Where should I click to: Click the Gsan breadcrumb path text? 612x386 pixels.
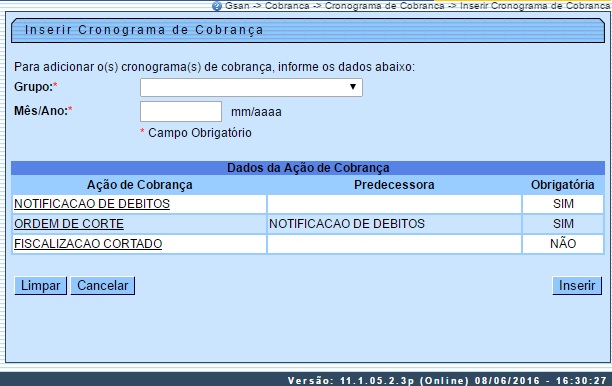coord(418,6)
